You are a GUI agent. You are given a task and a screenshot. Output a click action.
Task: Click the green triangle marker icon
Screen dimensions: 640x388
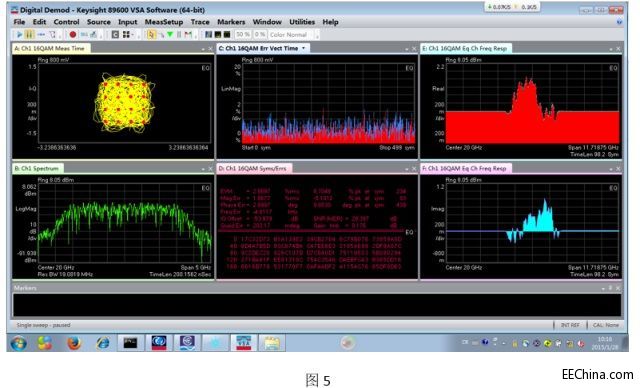pyautogui.click(x=170, y=34)
